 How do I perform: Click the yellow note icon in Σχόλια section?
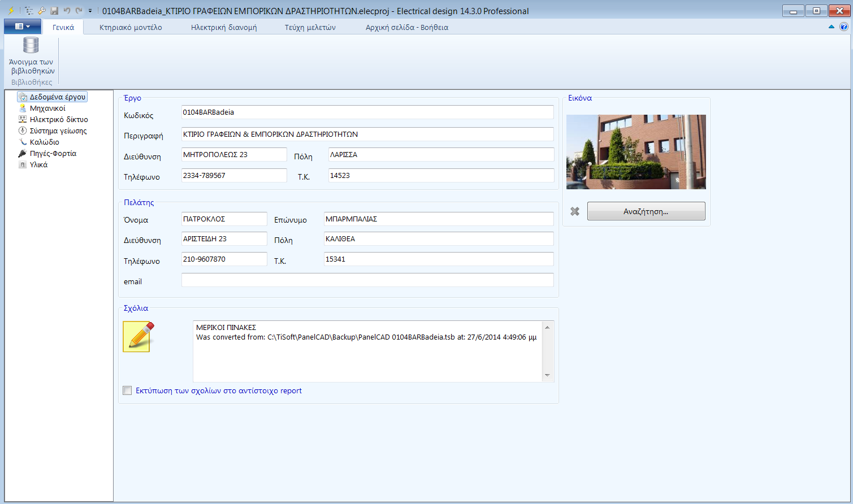point(136,337)
